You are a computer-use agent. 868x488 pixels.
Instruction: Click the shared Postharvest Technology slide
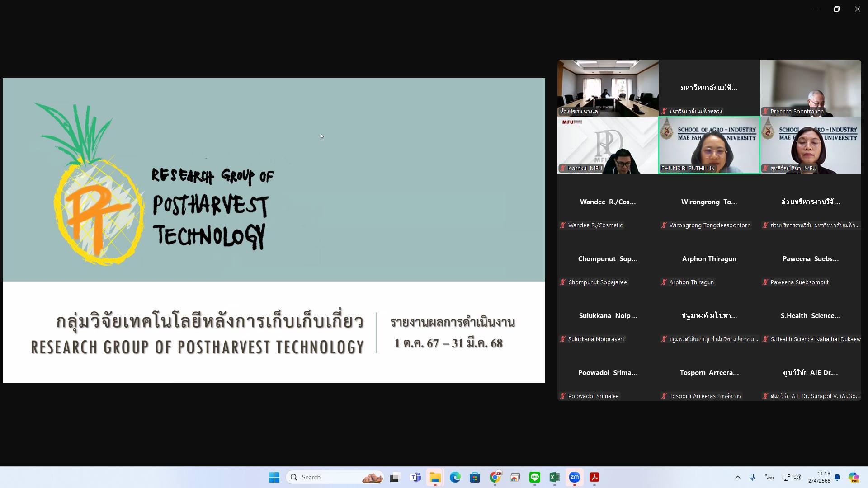click(x=274, y=230)
